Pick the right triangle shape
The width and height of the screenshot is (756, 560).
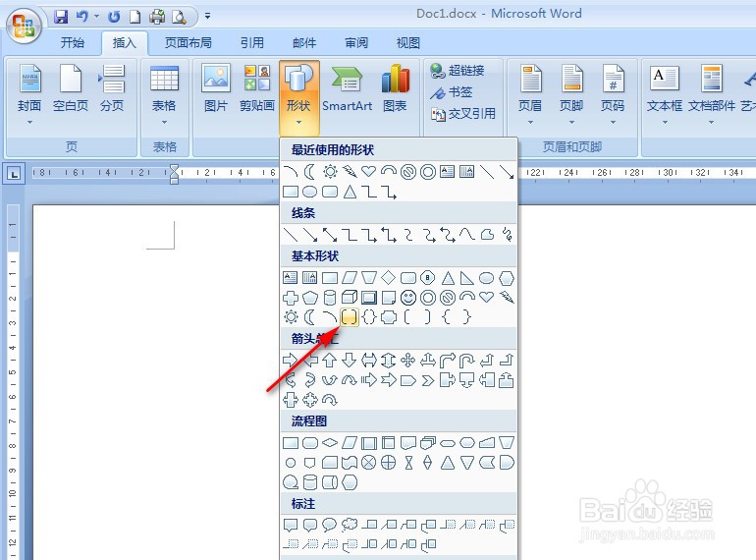point(467,278)
